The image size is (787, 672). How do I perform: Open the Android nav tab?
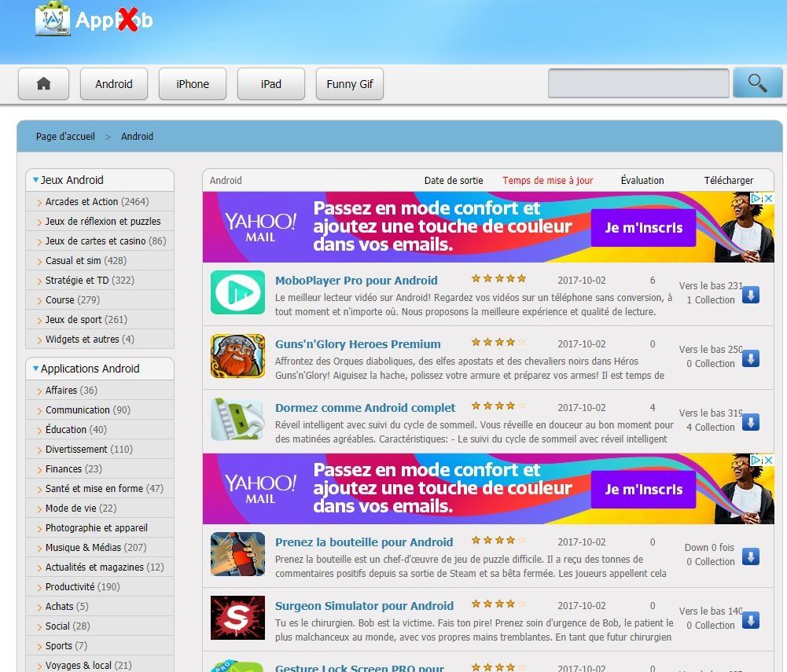114,84
